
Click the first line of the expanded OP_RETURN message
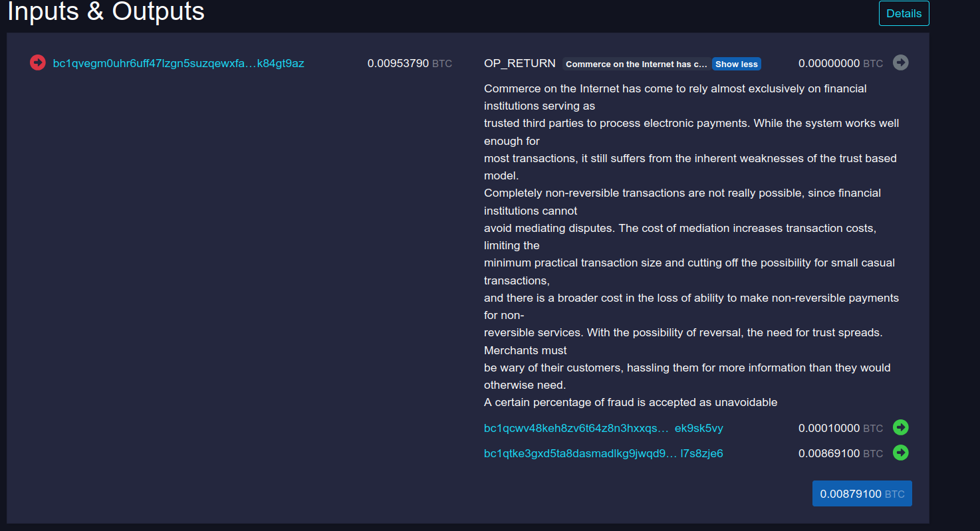pos(675,88)
